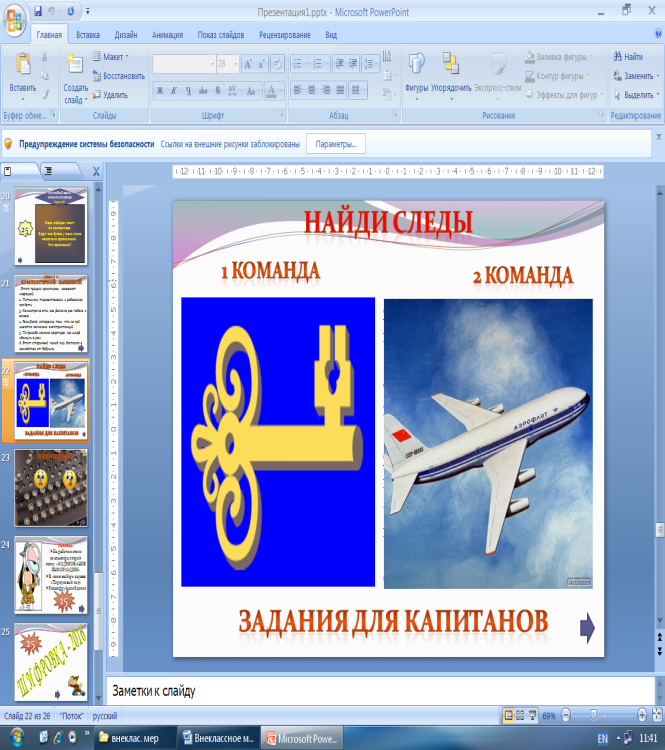This screenshot has width=665, height=750.
Task: Click the Undo arrow in quick access
Action: point(52,11)
